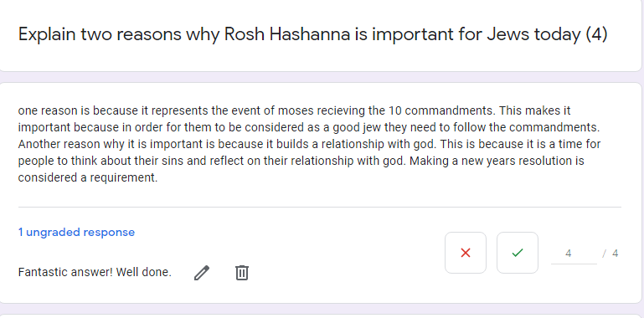Click the word 'Explain' in the question title

47,35
